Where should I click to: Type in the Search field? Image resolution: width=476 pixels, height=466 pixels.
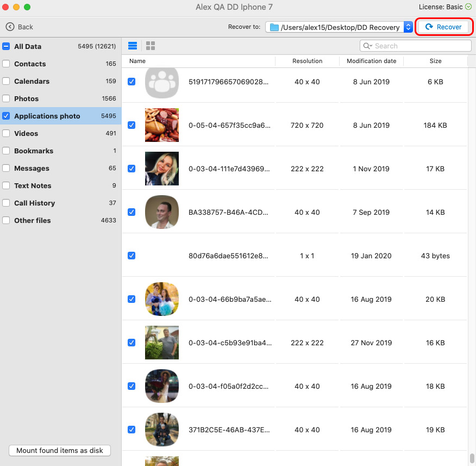pyautogui.click(x=415, y=46)
